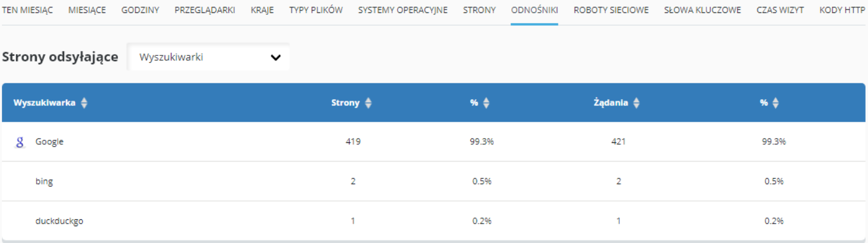
Task: Switch to the KODY HTTP tab
Action: 843,11
